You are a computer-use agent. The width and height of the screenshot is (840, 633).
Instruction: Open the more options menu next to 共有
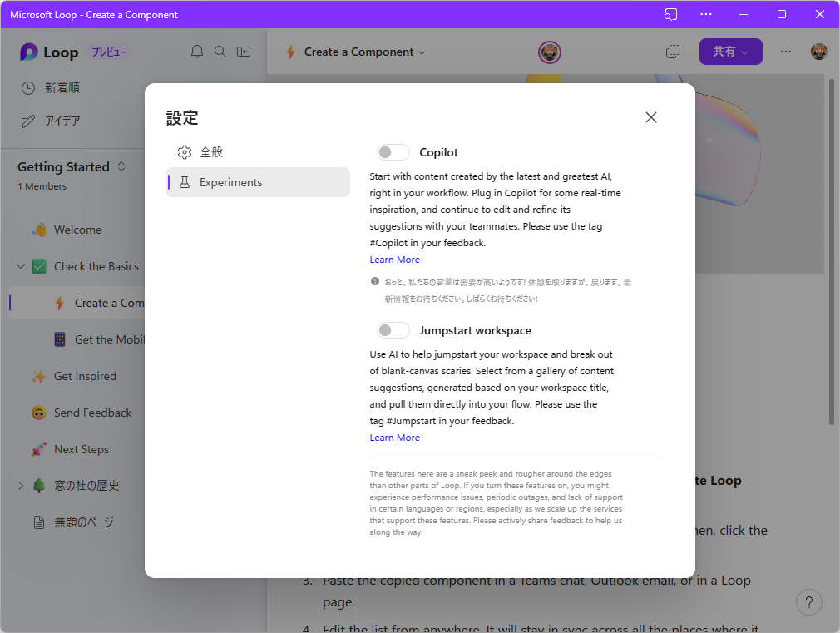click(785, 51)
